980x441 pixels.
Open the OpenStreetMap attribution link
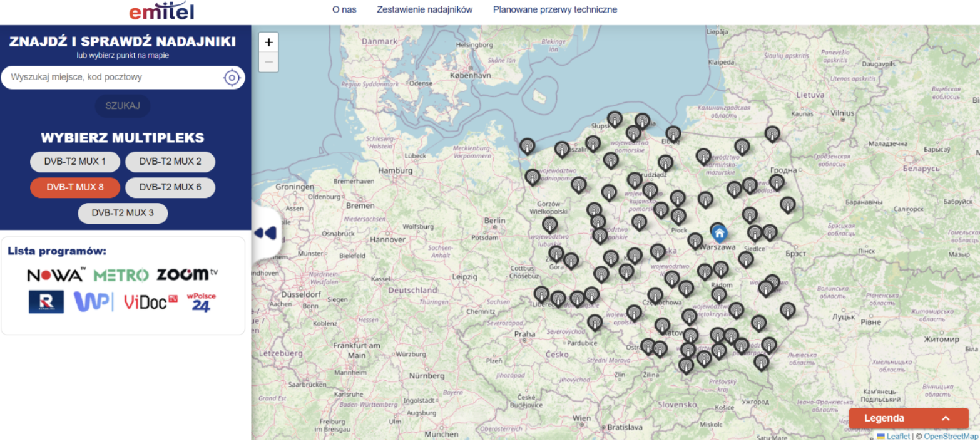coord(951,436)
